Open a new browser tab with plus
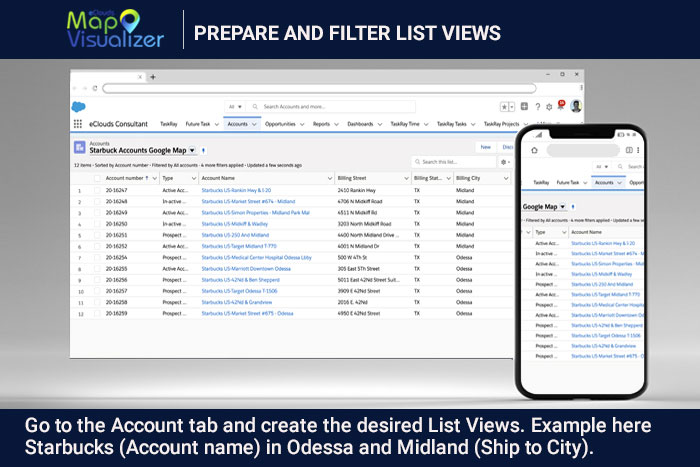The image size is (700, 467). pos(153,77)
